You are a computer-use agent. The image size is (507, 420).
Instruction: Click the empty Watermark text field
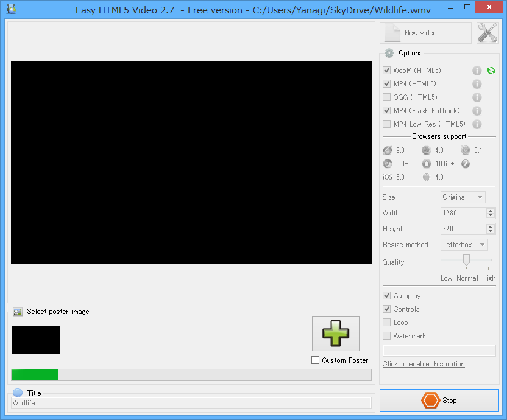tap(439, 351)
